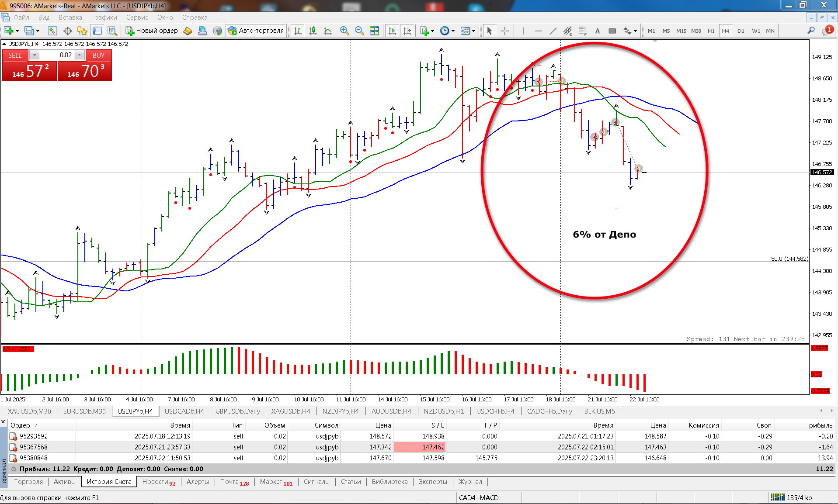Switch chart to candlesticks view
Screen dimensions: 838x504
(313, 31)
